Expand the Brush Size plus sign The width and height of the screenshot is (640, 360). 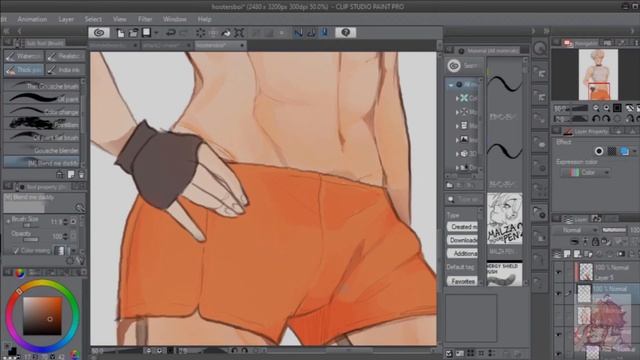[x=8, y=220]
